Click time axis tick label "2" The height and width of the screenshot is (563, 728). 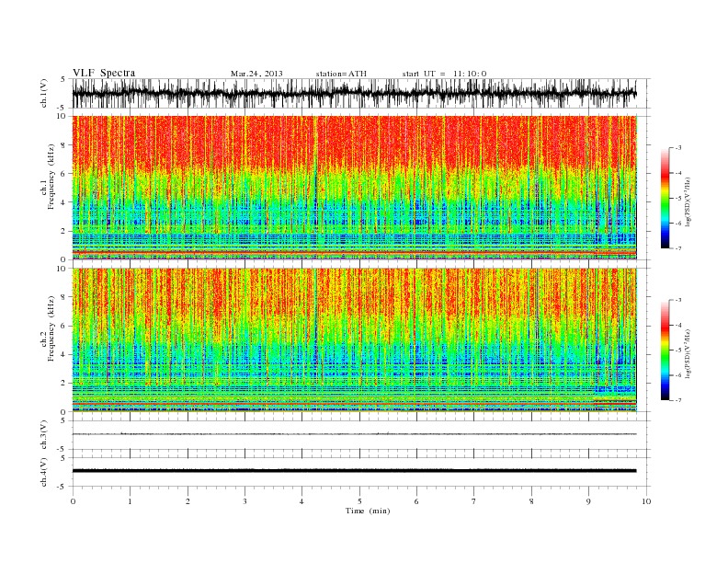188,501
